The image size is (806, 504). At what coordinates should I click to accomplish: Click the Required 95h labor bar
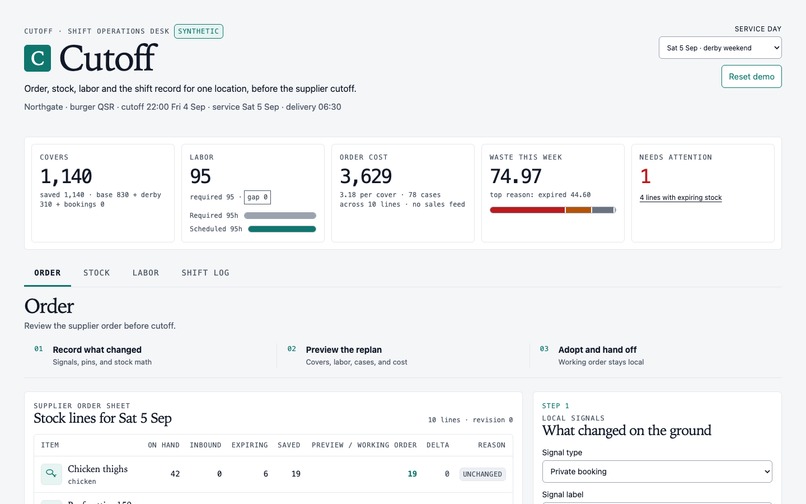click(280, 215)
